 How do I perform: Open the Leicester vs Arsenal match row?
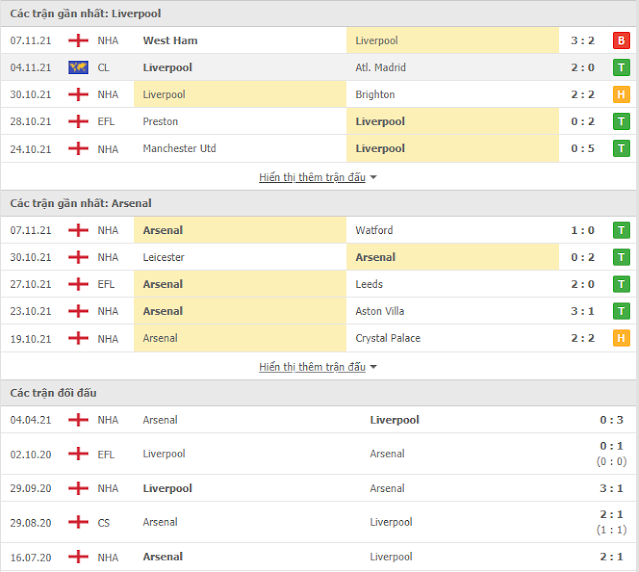[x=320, y=257]
